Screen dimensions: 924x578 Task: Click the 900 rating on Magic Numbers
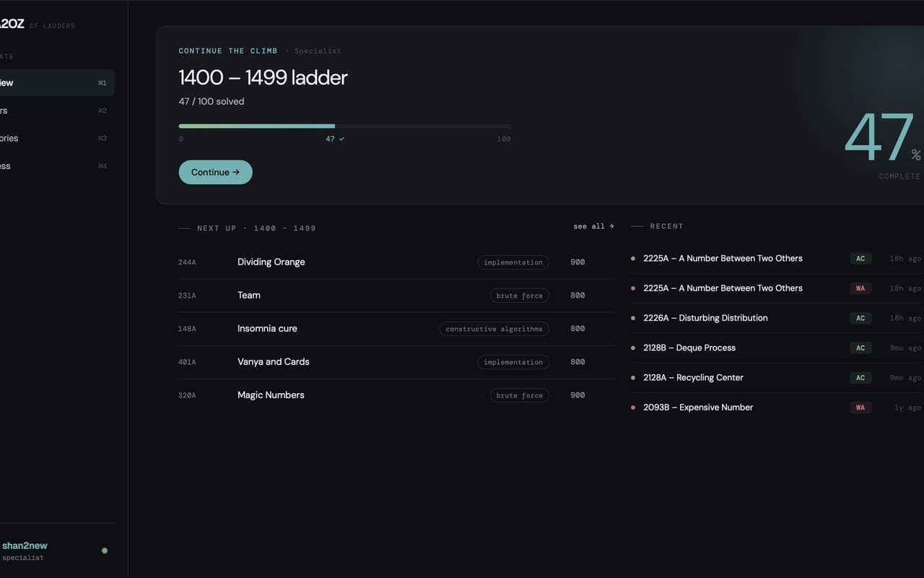(577, 395)
